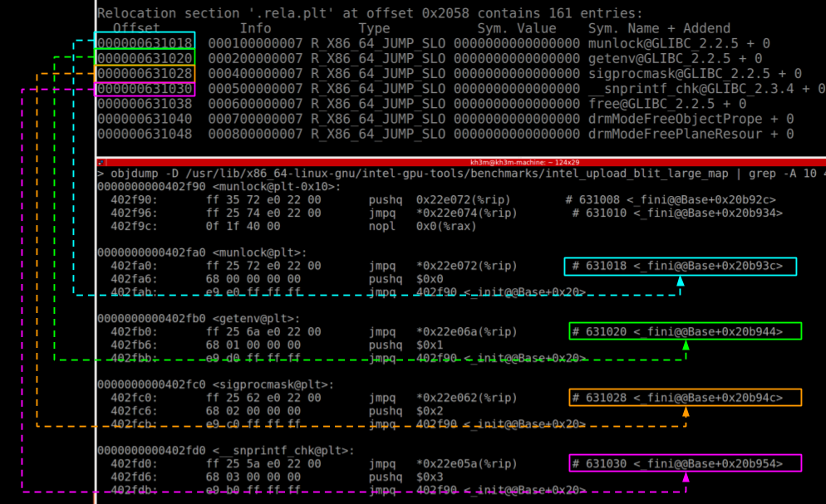This screenshot has height=504, width=826.
Task: Click the terminal icon in the red title bar
Action: (x=102, y=163)
